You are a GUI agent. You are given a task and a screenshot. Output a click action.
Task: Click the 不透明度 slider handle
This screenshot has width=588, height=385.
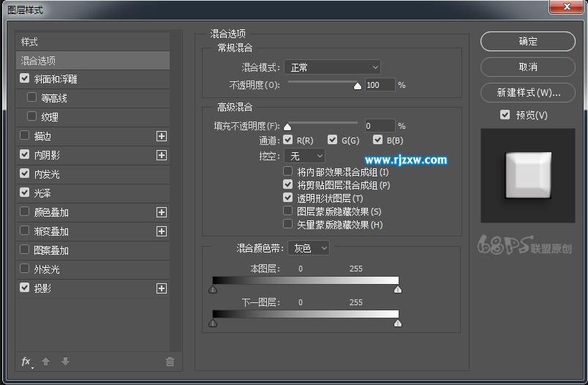[358, 86]
